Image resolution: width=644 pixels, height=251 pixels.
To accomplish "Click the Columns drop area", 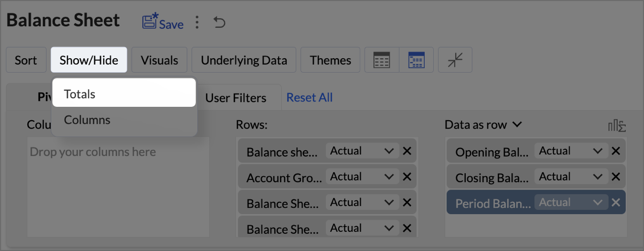I will coord(118,187).
